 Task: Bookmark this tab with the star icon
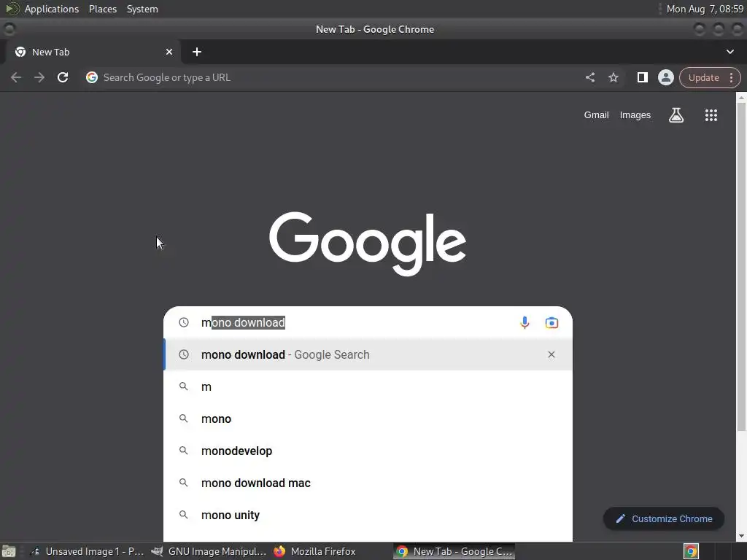pyautogui.click(x=613, y=77)
